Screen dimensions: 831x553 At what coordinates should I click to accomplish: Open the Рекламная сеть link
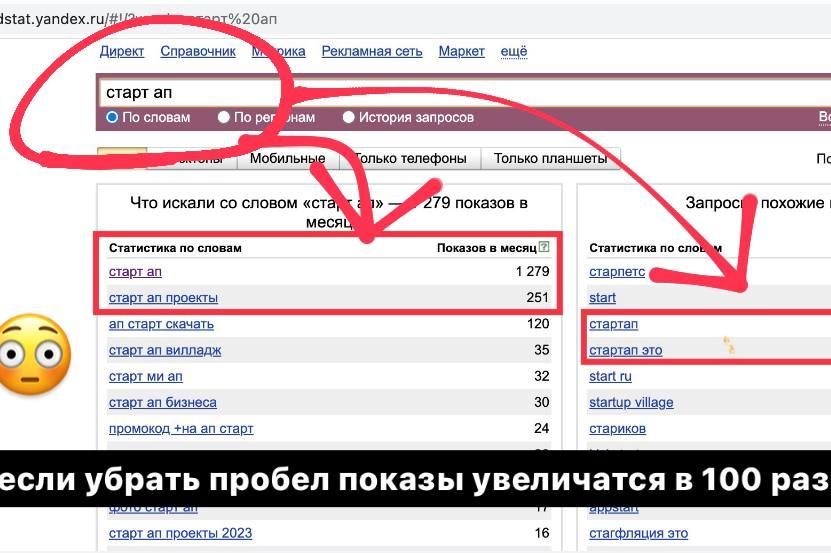coord(372,51)
